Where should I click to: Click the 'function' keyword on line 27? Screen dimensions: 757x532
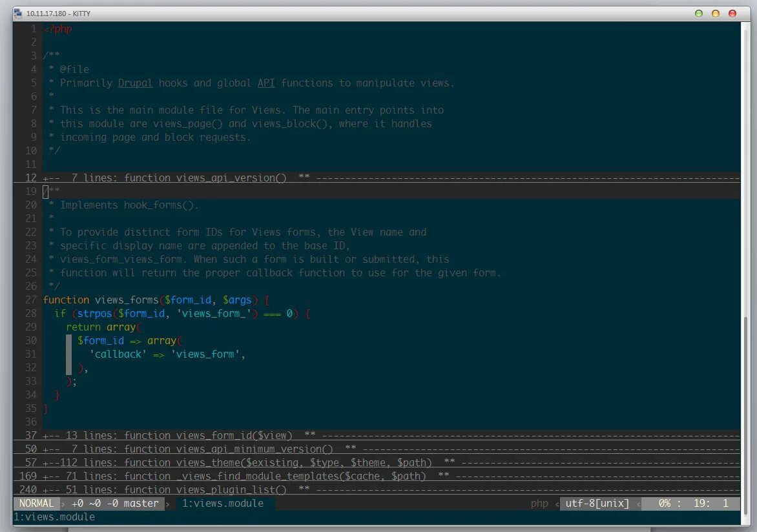click(x=66, y=300)
